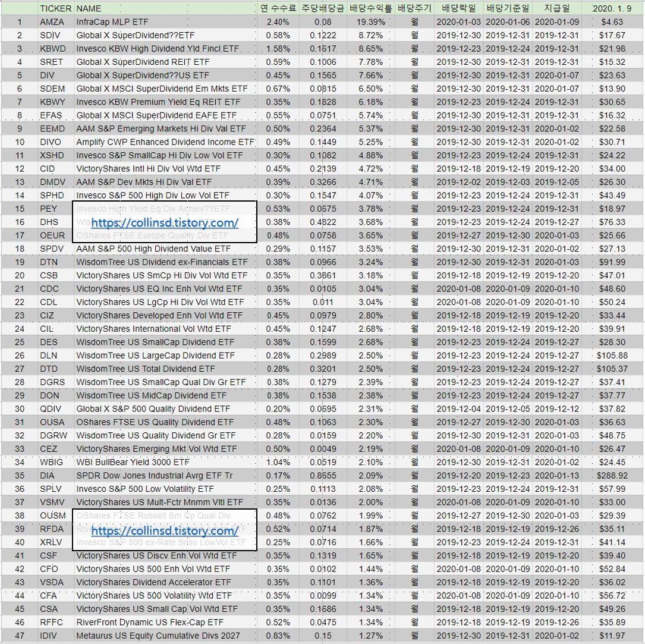Select the 배당락일 column header

(x=459, y=8)
